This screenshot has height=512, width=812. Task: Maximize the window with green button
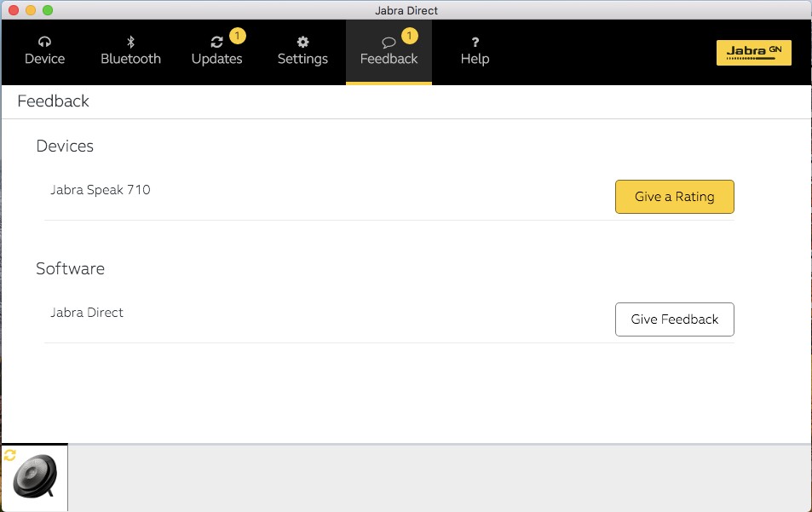point(48,10)
